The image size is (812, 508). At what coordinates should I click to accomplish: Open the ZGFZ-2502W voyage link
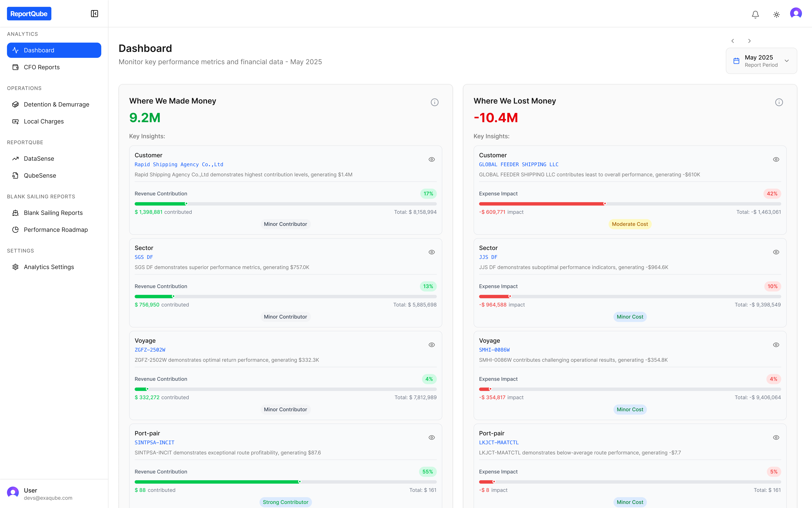150,350
